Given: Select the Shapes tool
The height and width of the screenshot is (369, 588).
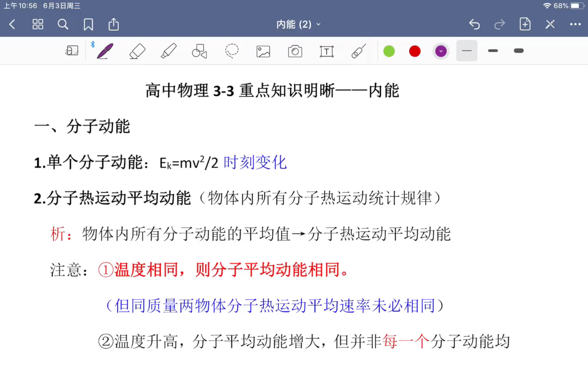Looking at the screenshot, I should [200, 51].
